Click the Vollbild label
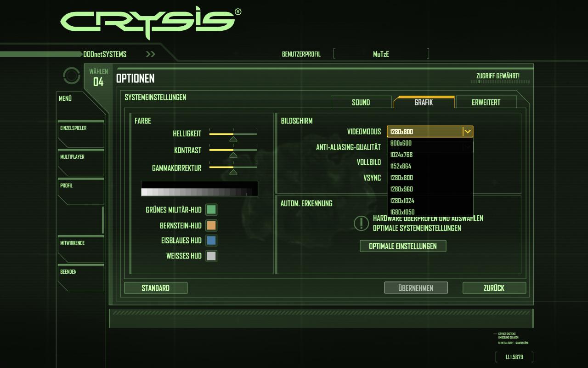The image size is (588, 368). pos(369,162)
